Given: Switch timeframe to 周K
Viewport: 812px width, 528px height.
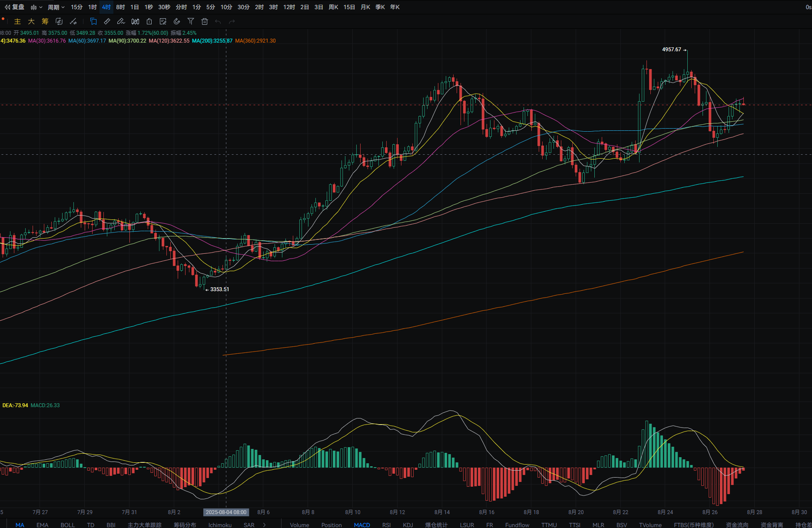Looking at the screenshot, I should pyautogui.click(x=333, y=7).
